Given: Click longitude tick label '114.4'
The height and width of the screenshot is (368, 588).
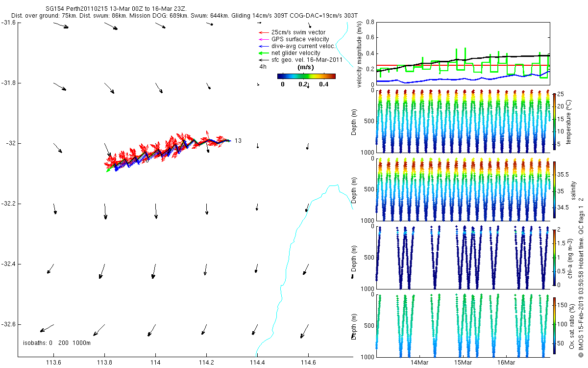Looking at the screenshot, I should [x=257, y=363].
